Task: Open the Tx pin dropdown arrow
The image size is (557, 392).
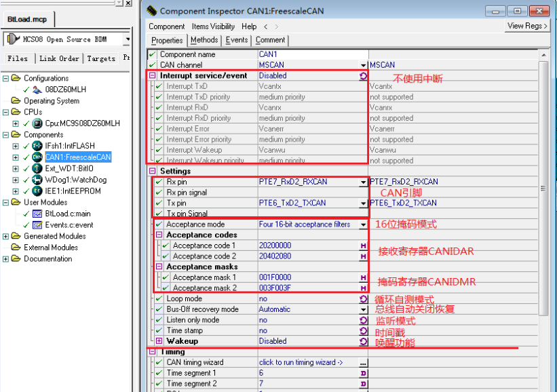Action: coord(363,203)
